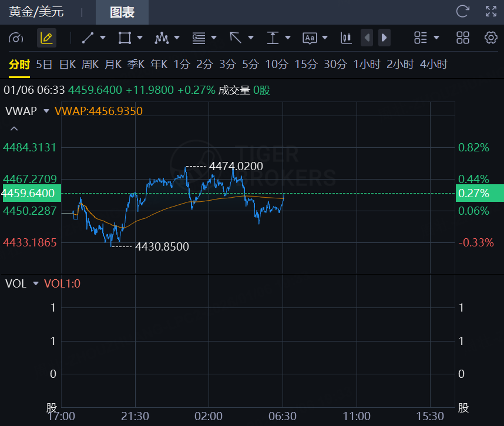The height and width of the screenshot is (426, 504).
Task: Select the rectangle shape tool
Action: 125,38
